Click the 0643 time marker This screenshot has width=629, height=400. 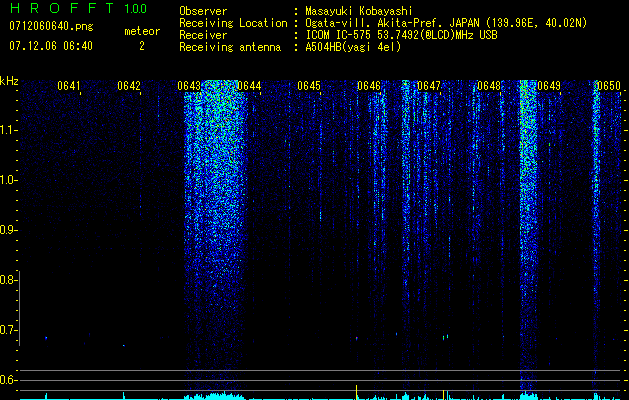tap(189, 86)
